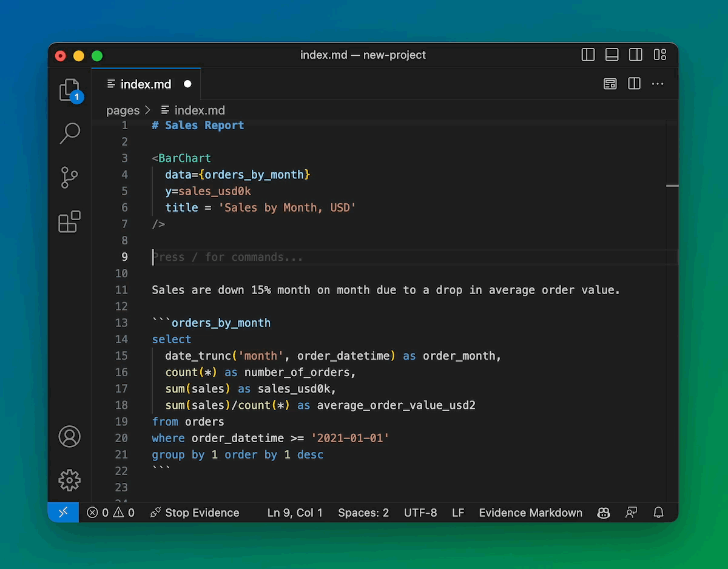The image size is (728, 569).
Task: Open the Evidence preview icon in editor toolbar
Action: 610,84
